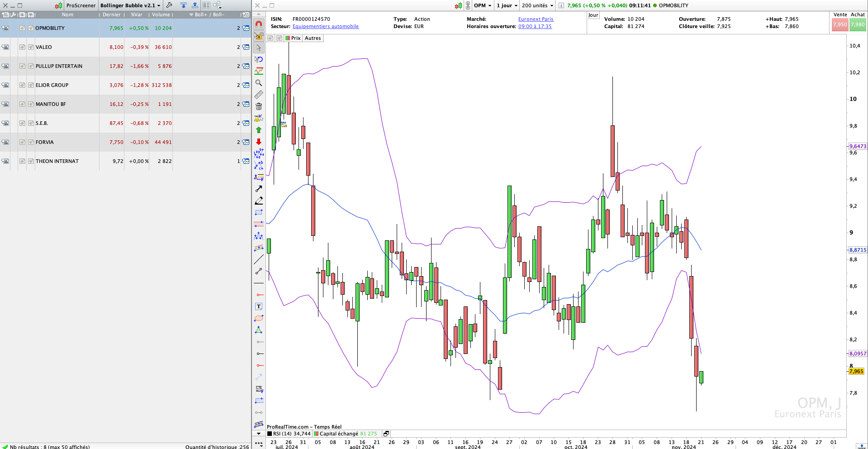
Task: Open chart icon for VALEO row
Action: (246, 47)
